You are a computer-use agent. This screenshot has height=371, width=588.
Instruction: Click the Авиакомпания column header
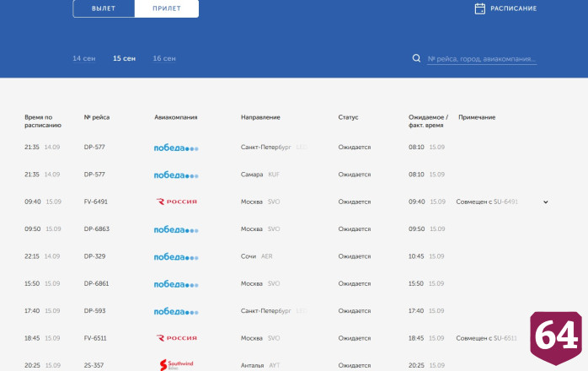(175, 117)
